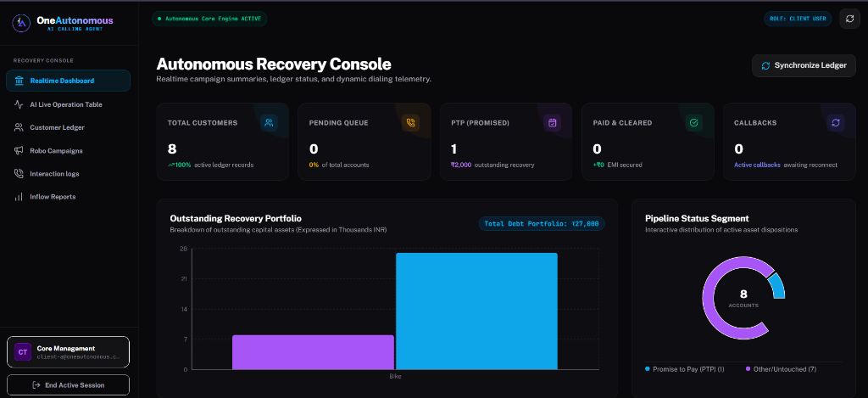Viewport: 868px width, 398px height.
Task: Click End Active Session button
Action: click(68, 384)
